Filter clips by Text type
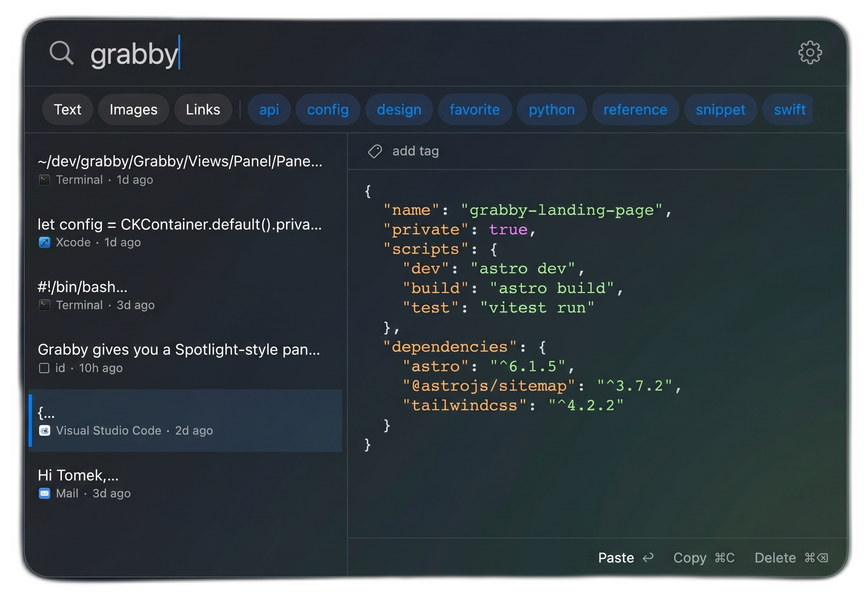Screen dimensions: 868x599 click(x=68, y=110)
